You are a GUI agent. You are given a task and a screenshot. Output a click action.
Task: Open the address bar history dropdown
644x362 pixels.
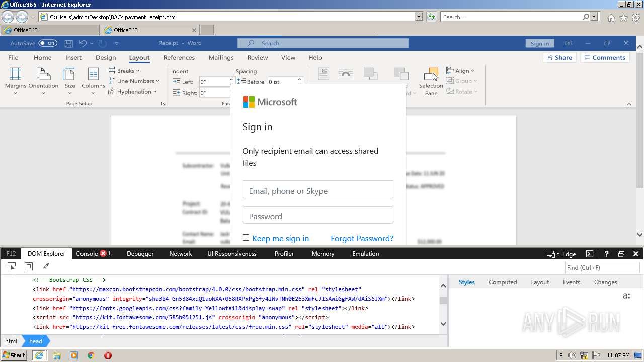tap(419, 17)
